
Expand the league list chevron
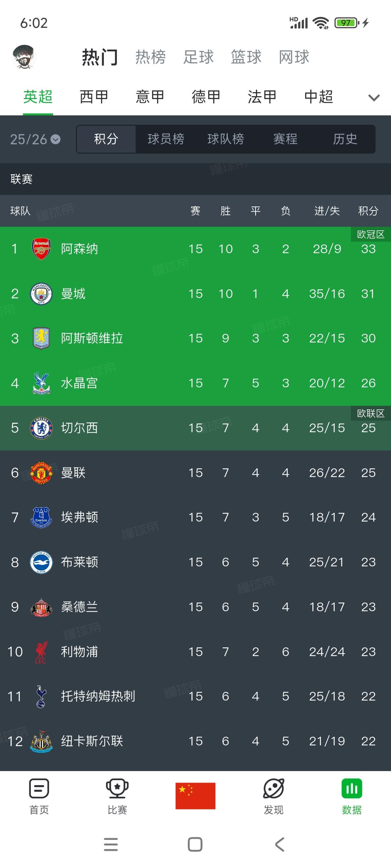pos(374,97)
